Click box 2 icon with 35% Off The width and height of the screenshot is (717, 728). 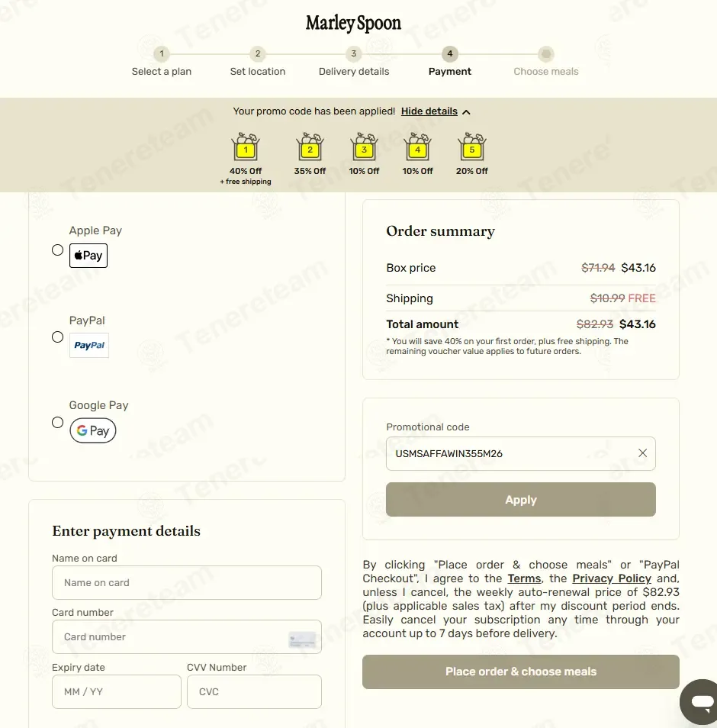[310, 147]
